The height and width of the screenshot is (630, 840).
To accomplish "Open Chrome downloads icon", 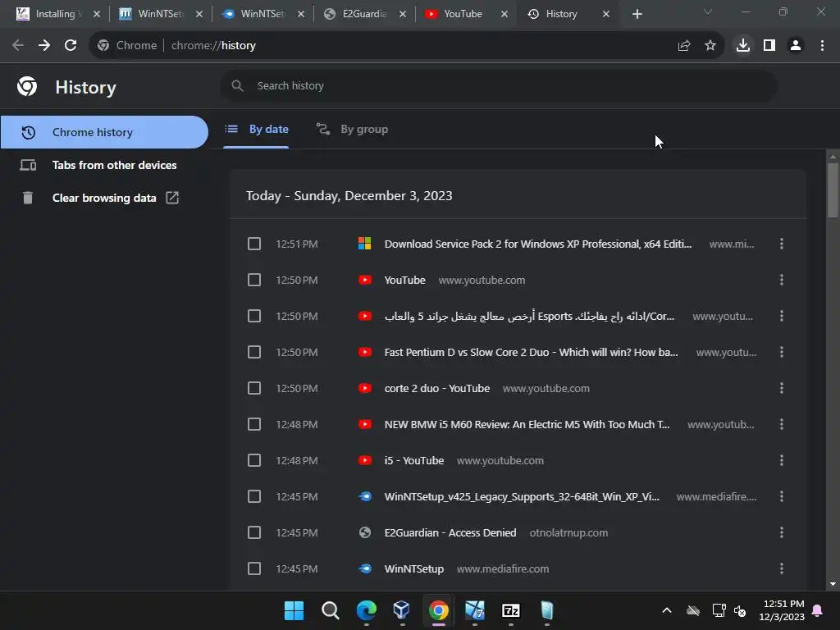I will click(x=743, y=46).
